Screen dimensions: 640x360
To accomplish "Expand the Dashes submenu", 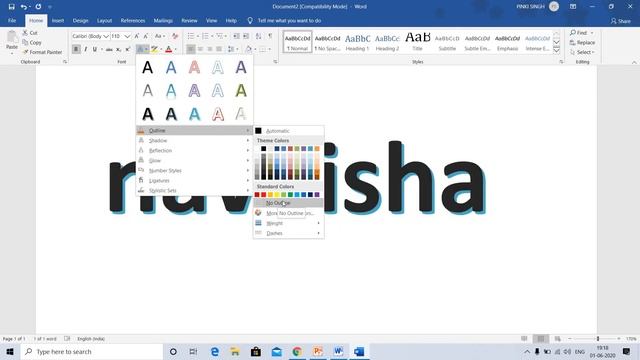I will coord(288,233).
